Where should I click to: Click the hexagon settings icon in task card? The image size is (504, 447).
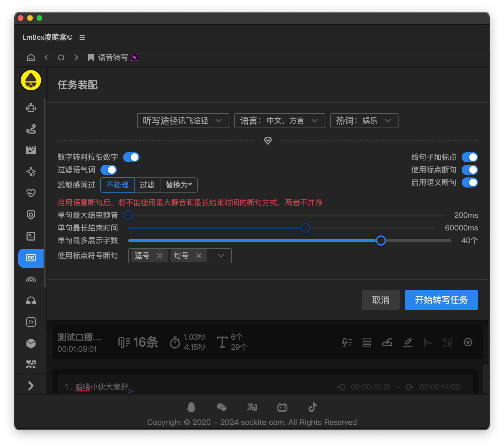coord(468,342)
